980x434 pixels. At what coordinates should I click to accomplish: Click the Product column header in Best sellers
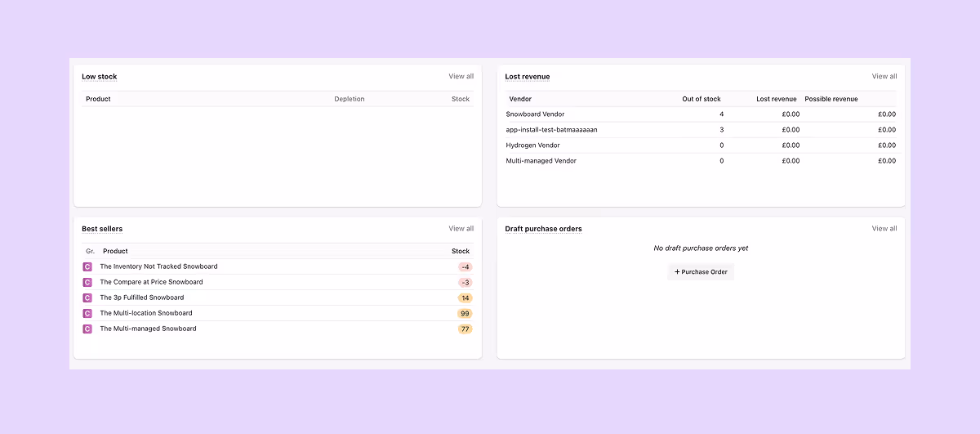click(x=115, y=251)
